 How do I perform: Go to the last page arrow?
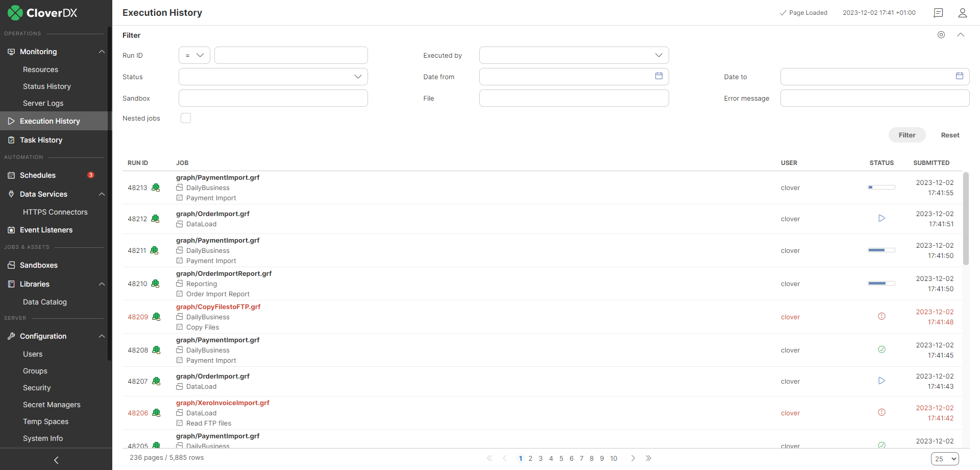pos(648,458)
